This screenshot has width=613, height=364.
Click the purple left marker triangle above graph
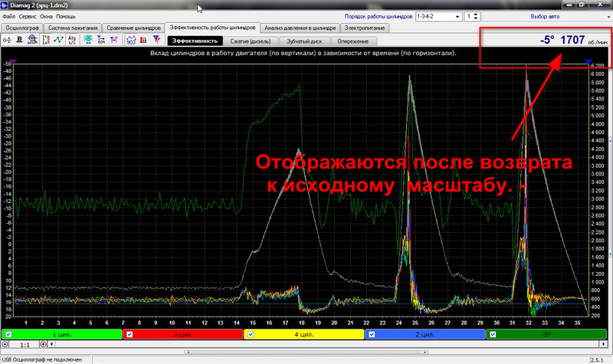(x=13, y=61)
